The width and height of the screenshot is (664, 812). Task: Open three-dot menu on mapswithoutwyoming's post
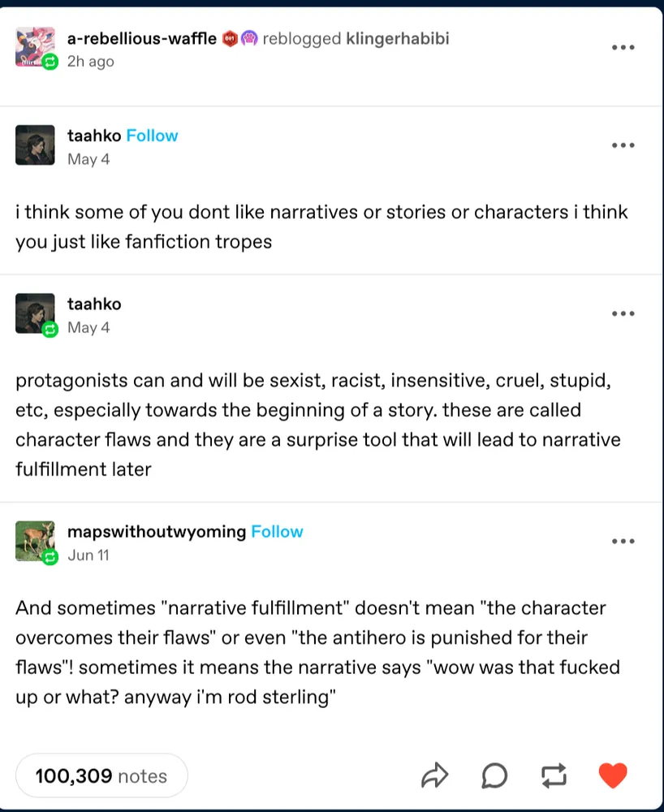click(x=623, y=542)
